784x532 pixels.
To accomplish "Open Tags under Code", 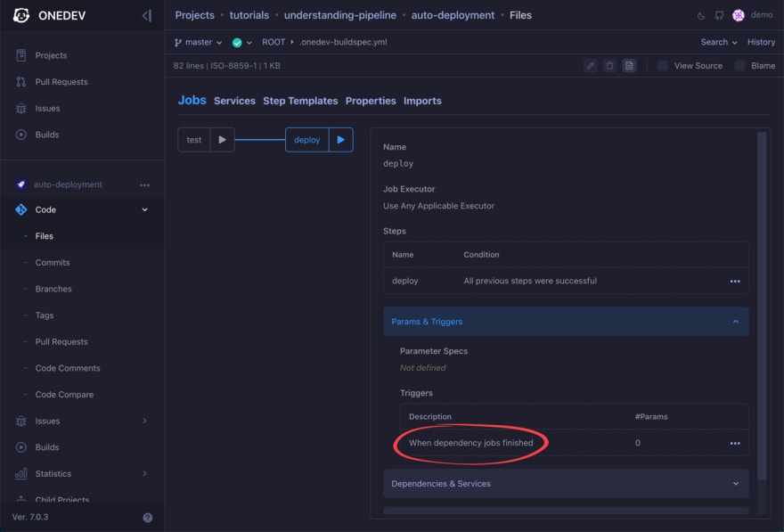I will pyautogui.click(x=45, y=315).
